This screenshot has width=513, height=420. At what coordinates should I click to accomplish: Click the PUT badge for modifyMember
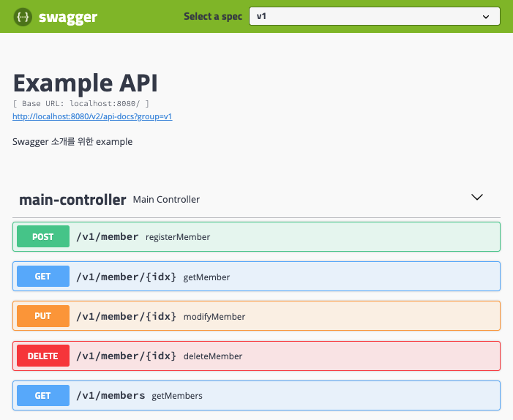[43, 316]
